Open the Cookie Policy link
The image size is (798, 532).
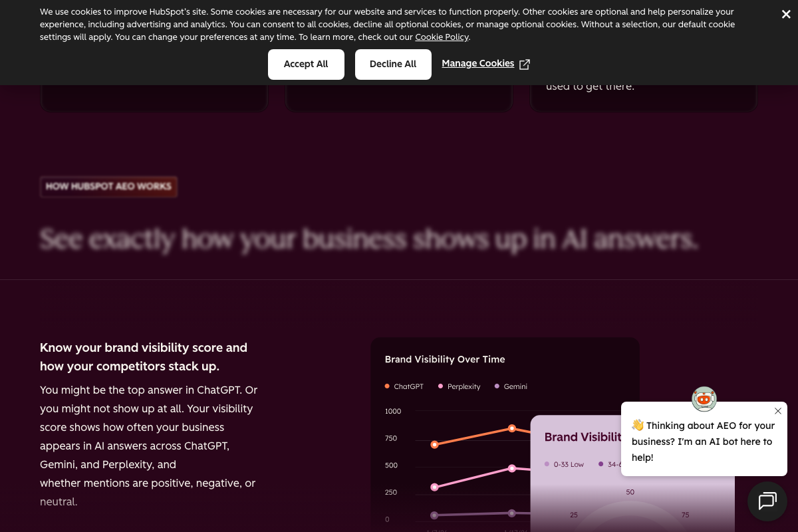point(442,37)
